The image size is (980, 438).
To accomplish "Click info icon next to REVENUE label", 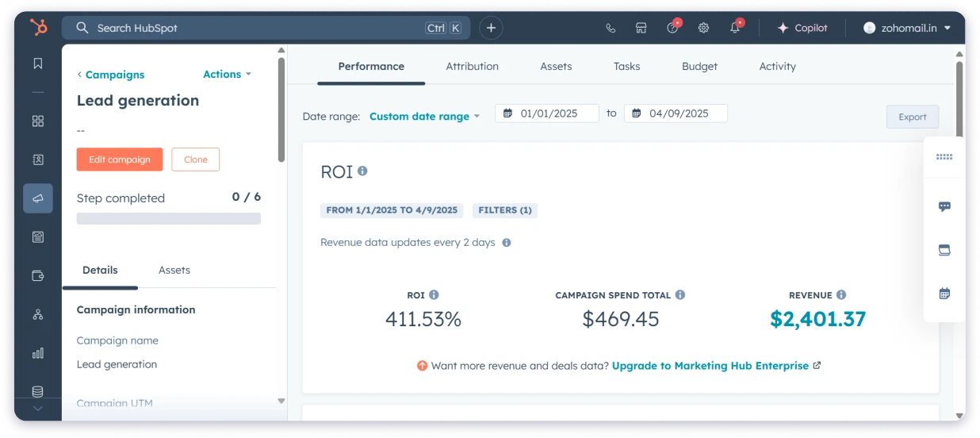I will (x=841, y=294).
